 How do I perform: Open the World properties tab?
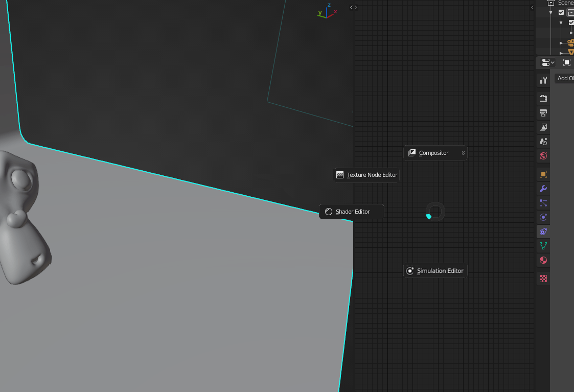click(543, 156)
